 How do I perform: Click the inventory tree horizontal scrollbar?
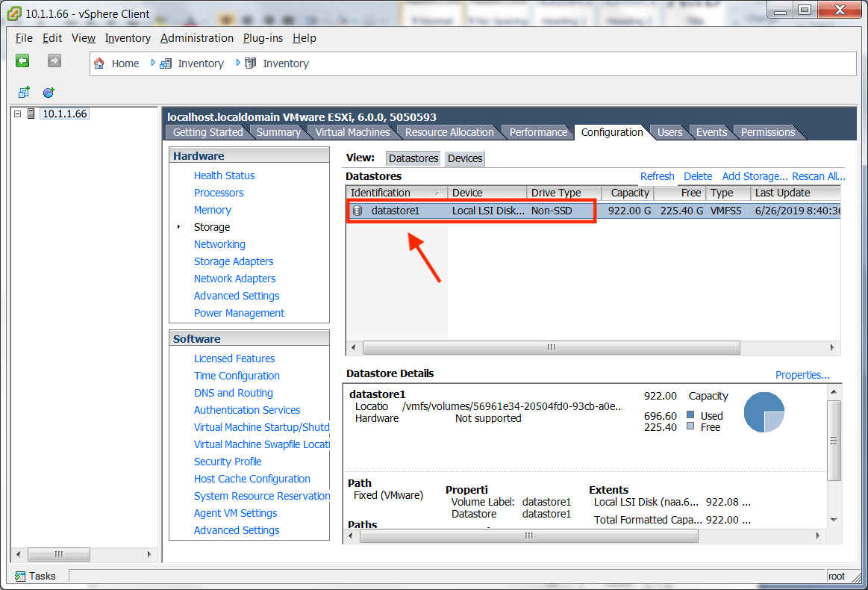(59, 554)
